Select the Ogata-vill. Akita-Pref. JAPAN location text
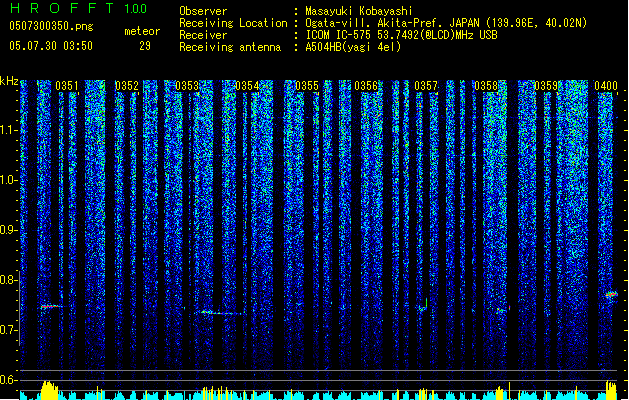Screen dimensions: 629x400 click(446, 23)
